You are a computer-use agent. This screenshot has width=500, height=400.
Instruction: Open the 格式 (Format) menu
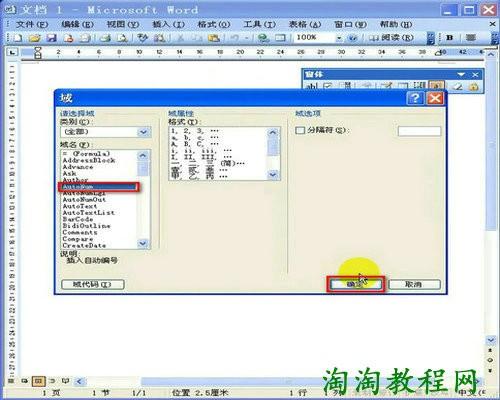214,24
